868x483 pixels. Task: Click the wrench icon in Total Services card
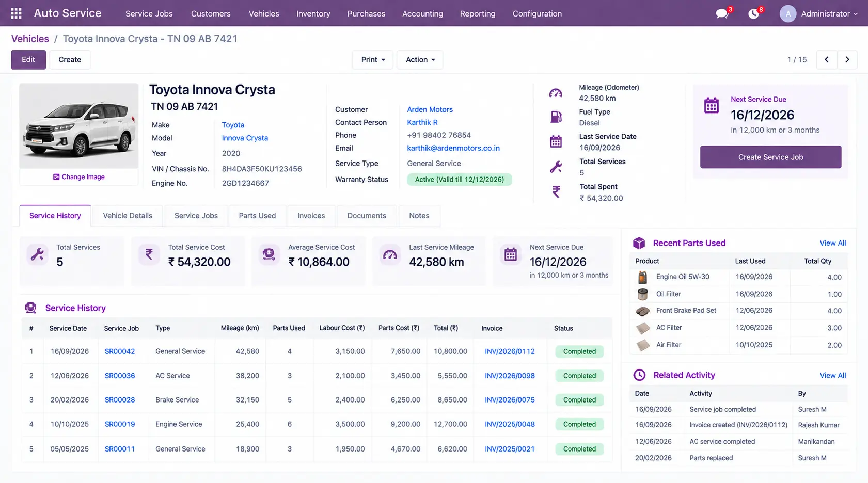[x=37, y=254]
